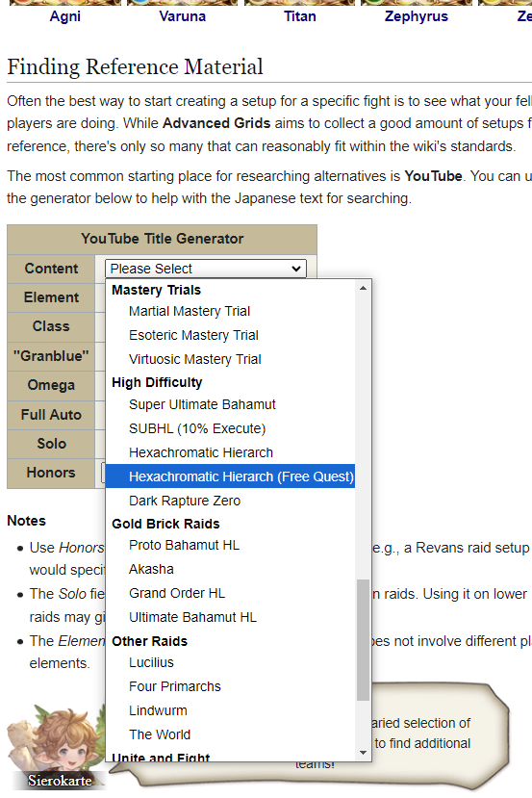Select Virtuosic Mastery Trial option
The image size is (532, 798).
click(230, 359)
